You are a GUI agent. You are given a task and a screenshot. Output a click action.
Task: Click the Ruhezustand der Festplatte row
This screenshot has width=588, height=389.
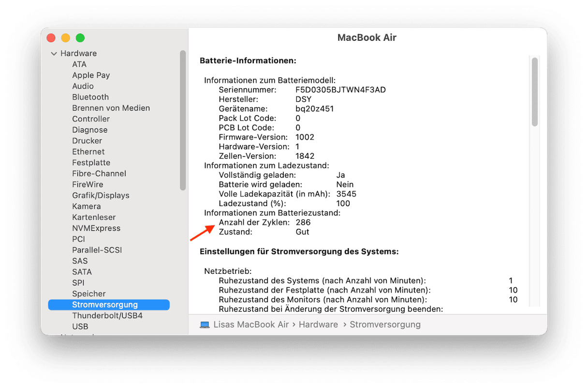click(368, 290)
